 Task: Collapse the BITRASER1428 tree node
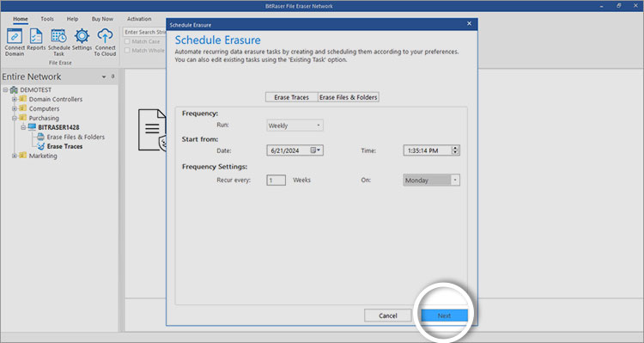pyautogui.click(x=23, y=127)
